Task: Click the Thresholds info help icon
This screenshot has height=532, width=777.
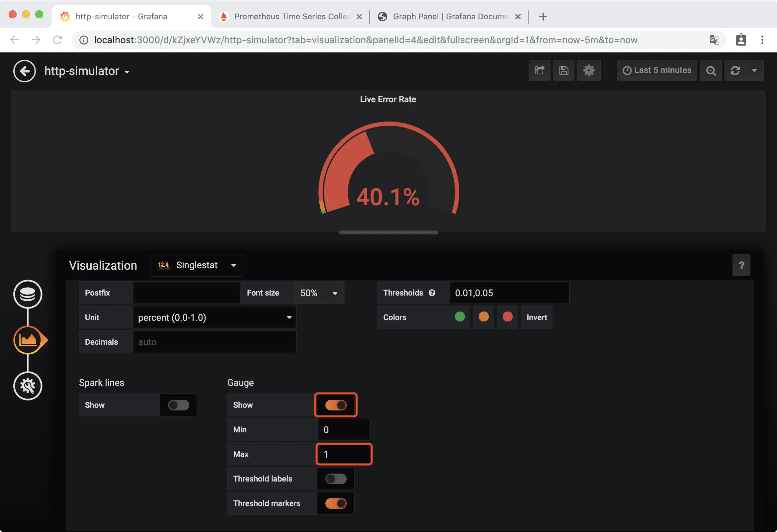Action: 432,293
